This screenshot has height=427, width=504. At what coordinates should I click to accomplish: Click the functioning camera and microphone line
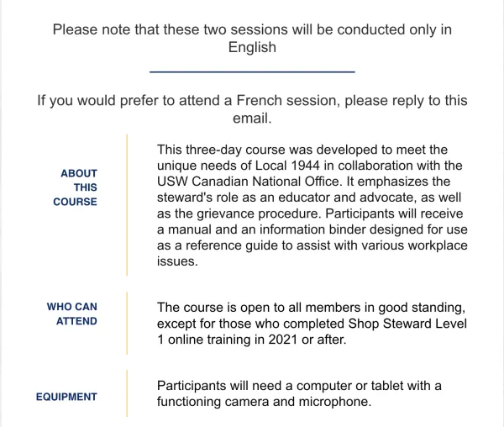[265, 402]
